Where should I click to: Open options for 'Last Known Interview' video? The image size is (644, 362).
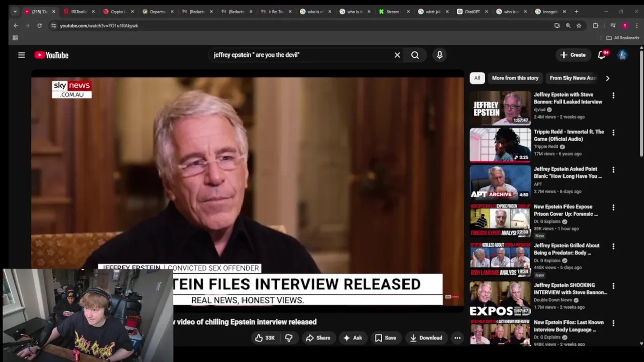pyautogui.click(x=613, y=323)
